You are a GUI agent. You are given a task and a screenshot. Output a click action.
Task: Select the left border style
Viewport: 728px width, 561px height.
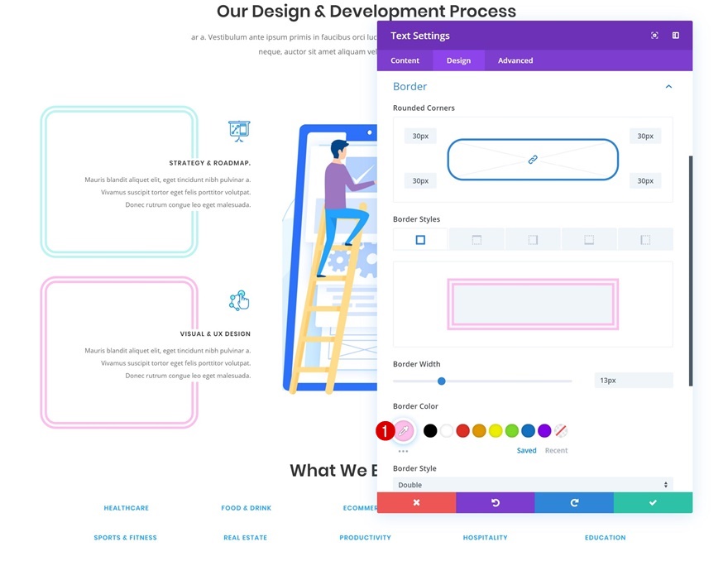pyautogui.click(x=645, y=240)
